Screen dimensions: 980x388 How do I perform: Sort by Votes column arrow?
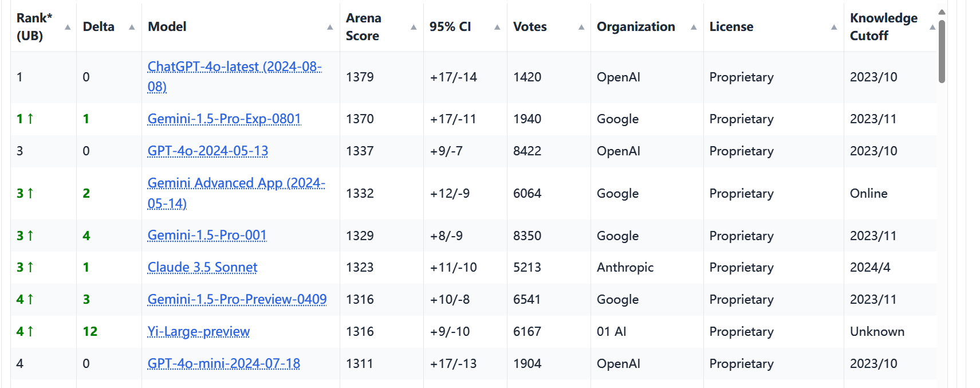[581, 28]
